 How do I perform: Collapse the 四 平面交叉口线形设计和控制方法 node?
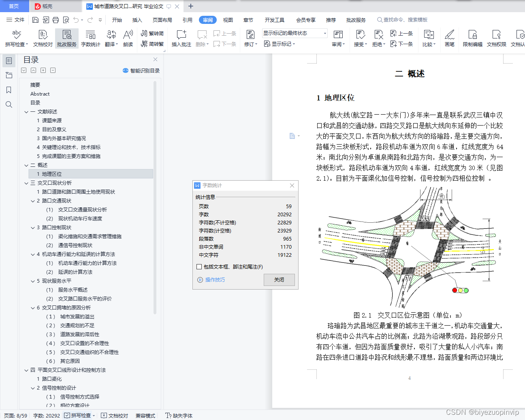[x=26, y=370]
